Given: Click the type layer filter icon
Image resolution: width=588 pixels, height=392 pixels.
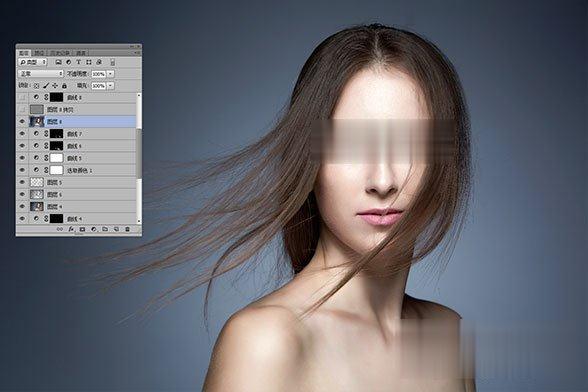Looking at the screenshot, I should click(x=78, y=62).
